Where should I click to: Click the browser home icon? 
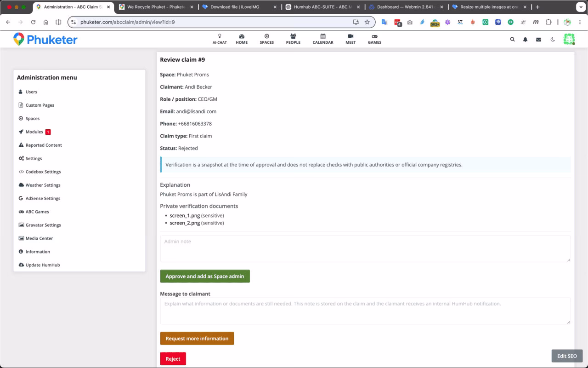(x=46, y=22)
